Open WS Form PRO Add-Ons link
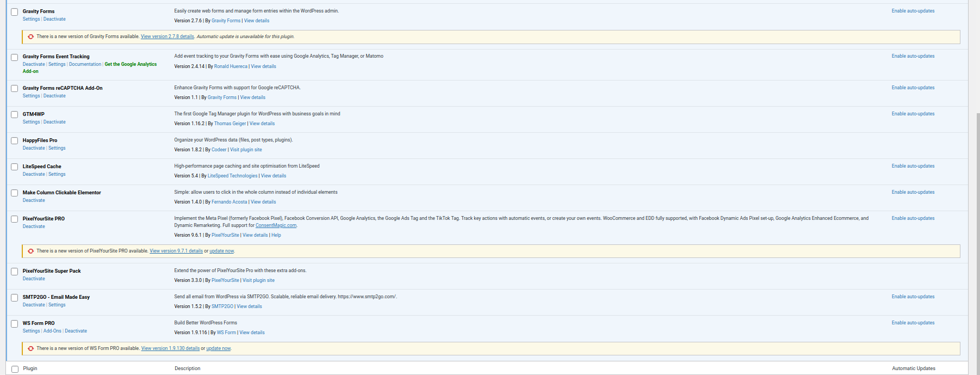This screenshot has height=375, width=980. [52, 331]
